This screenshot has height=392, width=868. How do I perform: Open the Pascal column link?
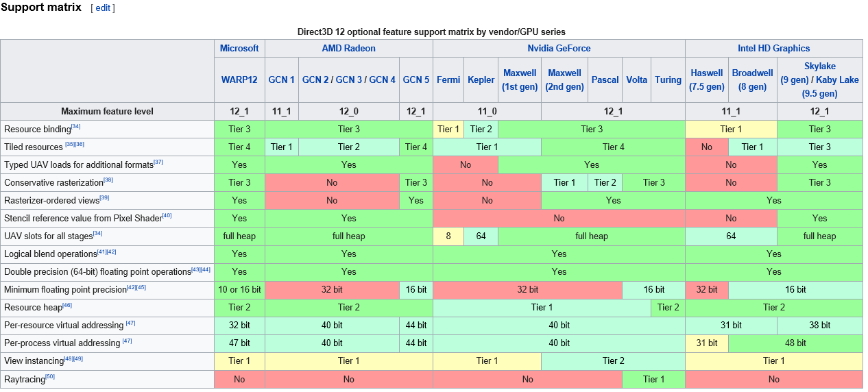click(605, 79)
